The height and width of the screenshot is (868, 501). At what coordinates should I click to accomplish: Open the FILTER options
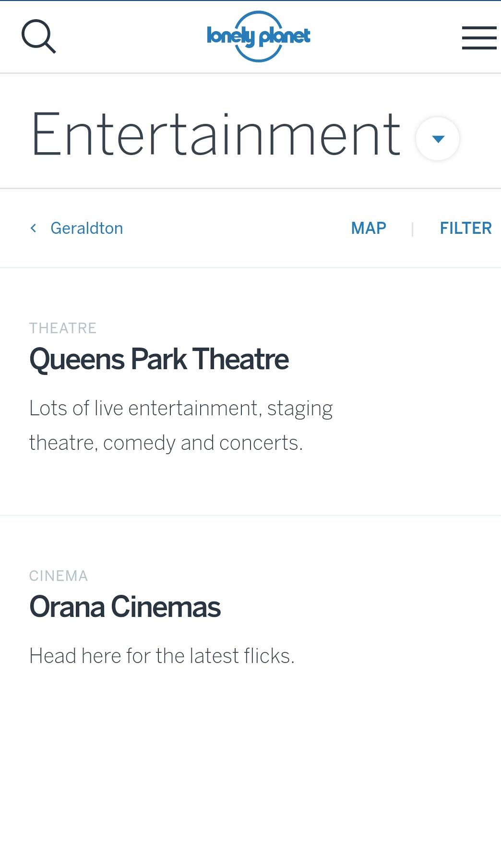[x=465, y=228]
